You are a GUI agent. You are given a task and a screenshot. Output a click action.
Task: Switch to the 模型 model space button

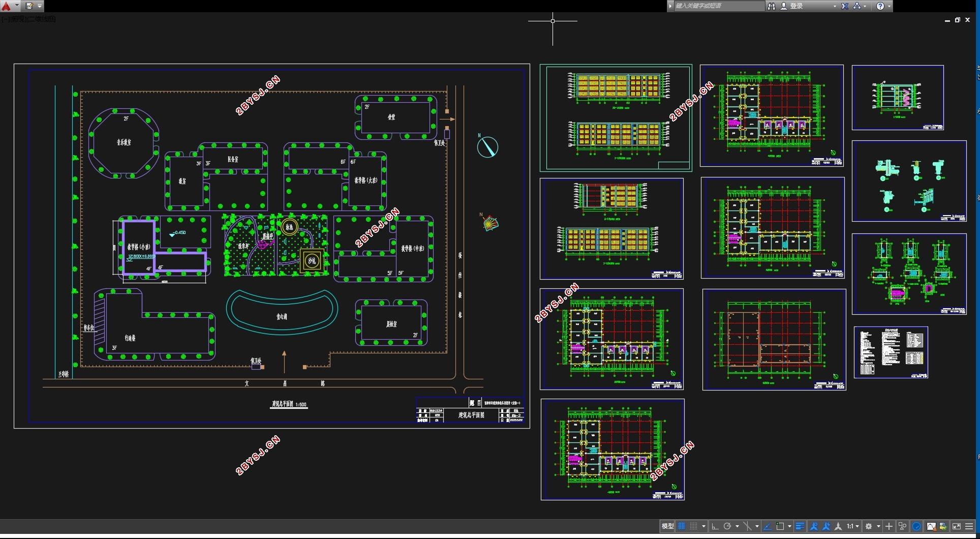[667, 526]
